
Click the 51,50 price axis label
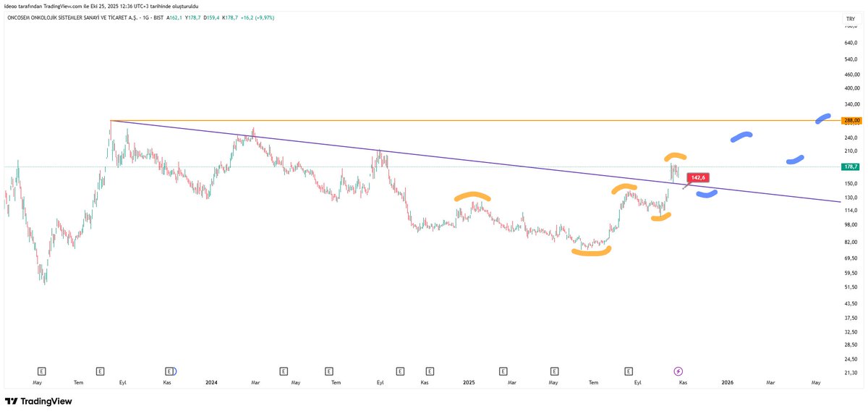[x=851, y=287]
